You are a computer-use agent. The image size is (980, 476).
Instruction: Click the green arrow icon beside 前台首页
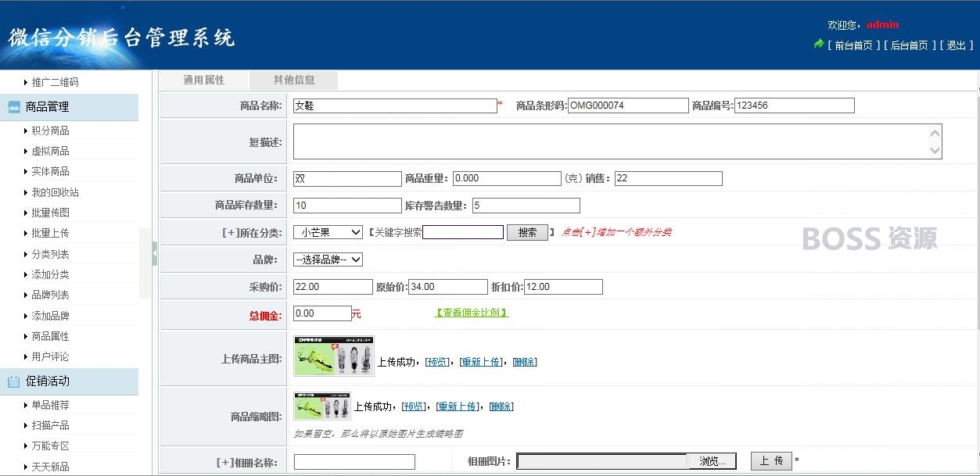tap(819, 45)
